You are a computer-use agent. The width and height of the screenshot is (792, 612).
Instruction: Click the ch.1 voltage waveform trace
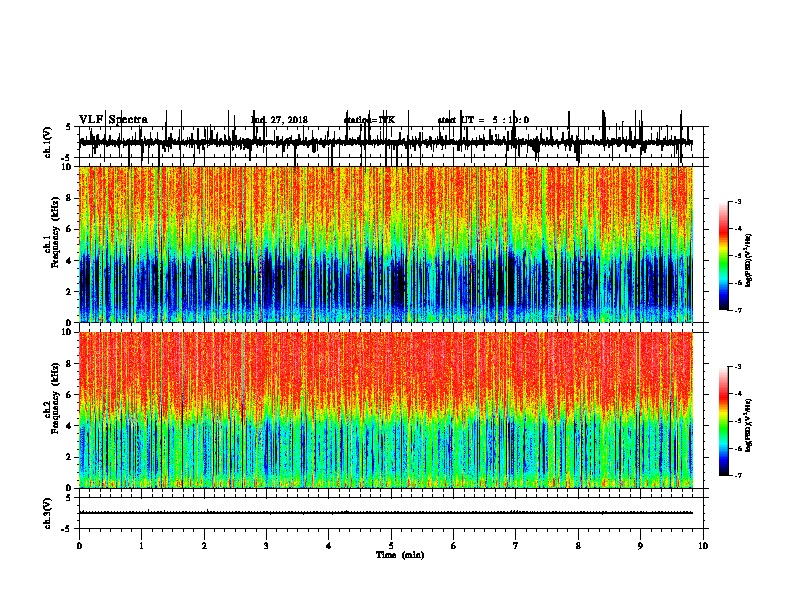pos(386,142)
